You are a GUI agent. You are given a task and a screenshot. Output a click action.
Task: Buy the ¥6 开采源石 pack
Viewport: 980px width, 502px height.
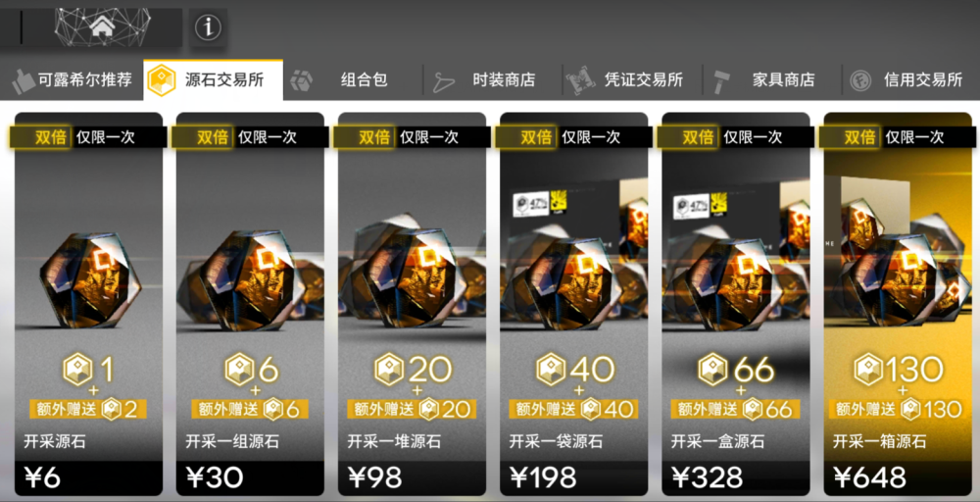tap(89, 304)
